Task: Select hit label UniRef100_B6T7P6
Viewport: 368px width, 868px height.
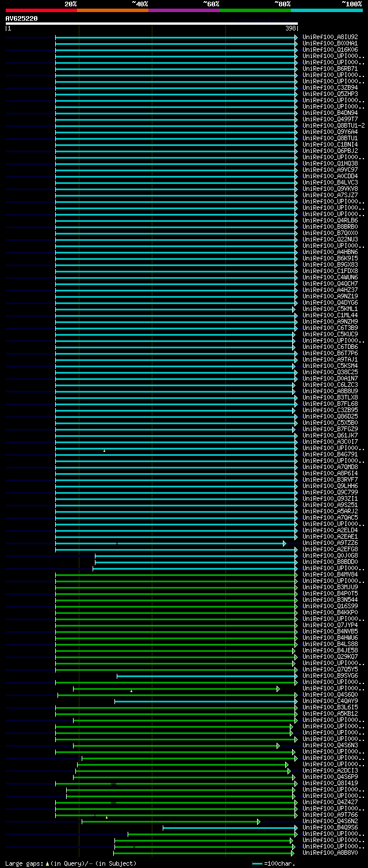Action: click(x=330, y=354)
